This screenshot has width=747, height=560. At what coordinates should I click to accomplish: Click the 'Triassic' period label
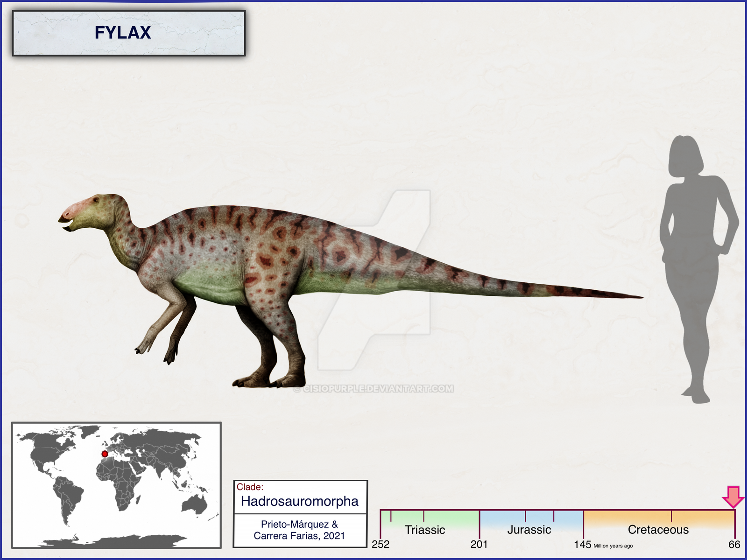425,530
